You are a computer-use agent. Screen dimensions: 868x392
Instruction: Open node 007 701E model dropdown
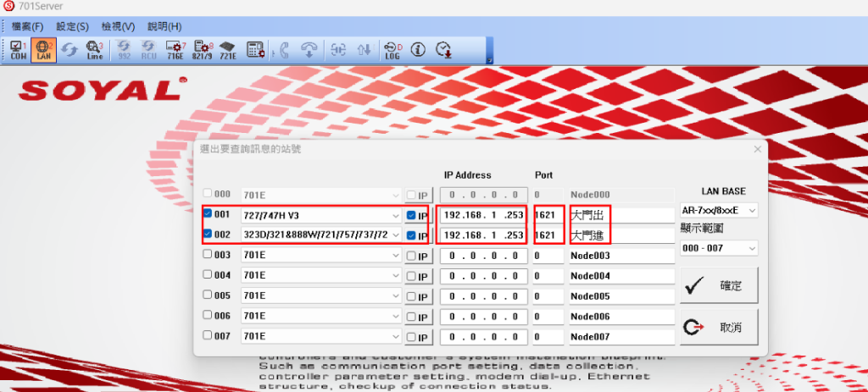point(321,336)
